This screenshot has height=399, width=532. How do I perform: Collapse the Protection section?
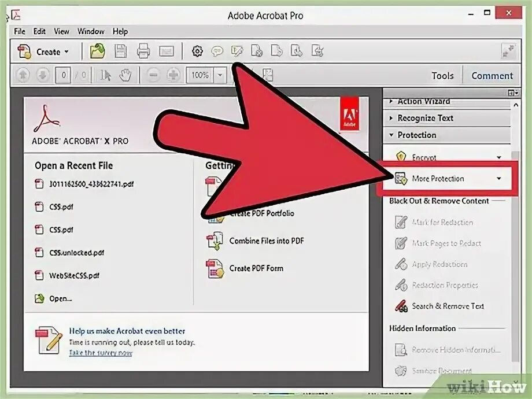click(446, 135)
